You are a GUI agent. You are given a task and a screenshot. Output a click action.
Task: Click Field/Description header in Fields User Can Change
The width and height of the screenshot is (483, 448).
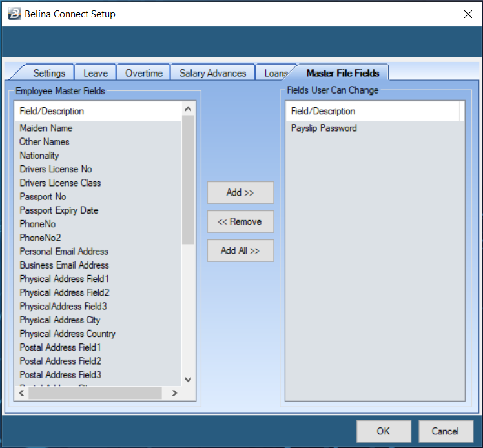(373, 111)
